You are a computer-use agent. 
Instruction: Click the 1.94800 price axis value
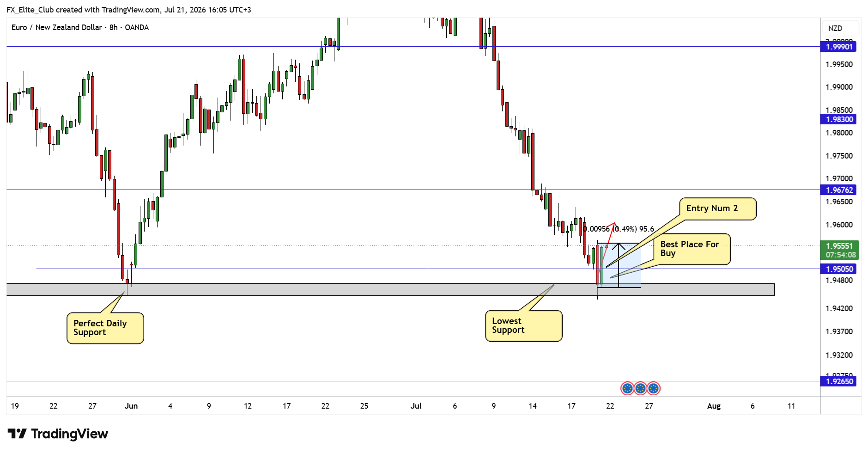pyautogui.click(x=839, y=280)
